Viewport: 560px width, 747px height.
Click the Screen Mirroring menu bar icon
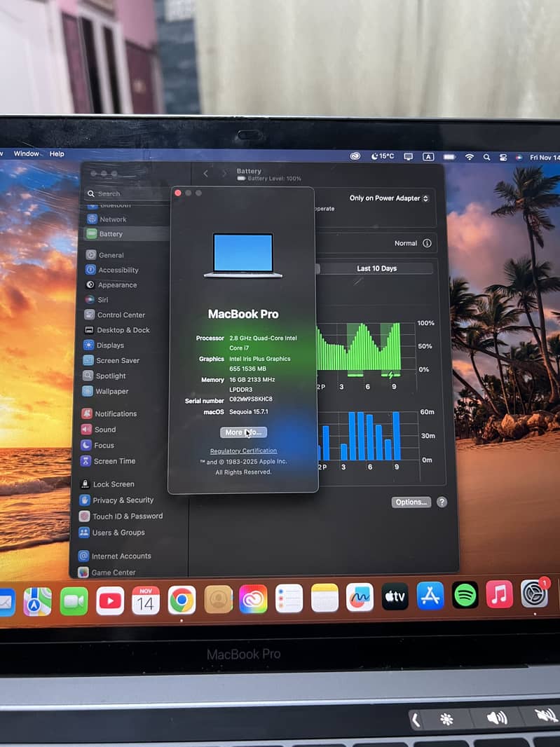409,157
